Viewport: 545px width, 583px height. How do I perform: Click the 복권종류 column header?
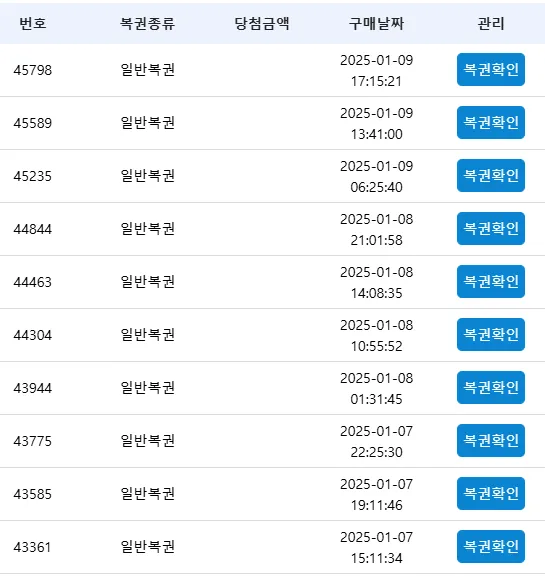click(x=147, y=23)
